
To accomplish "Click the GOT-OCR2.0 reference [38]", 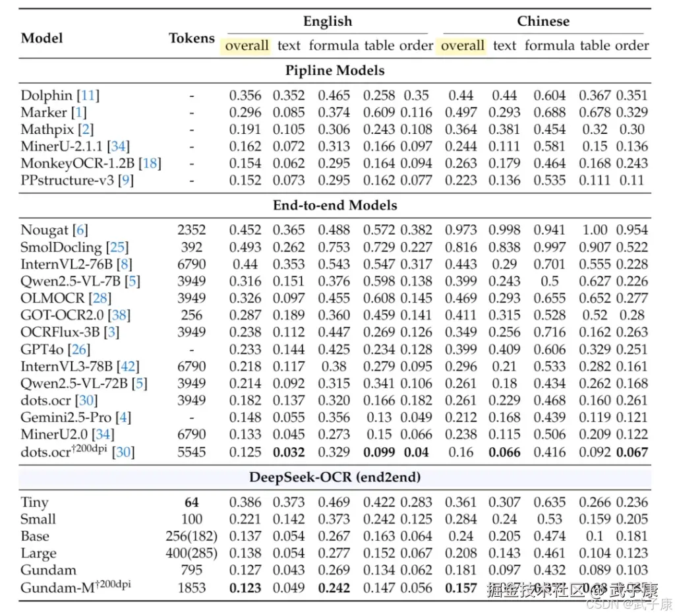I will coord(120,315).
